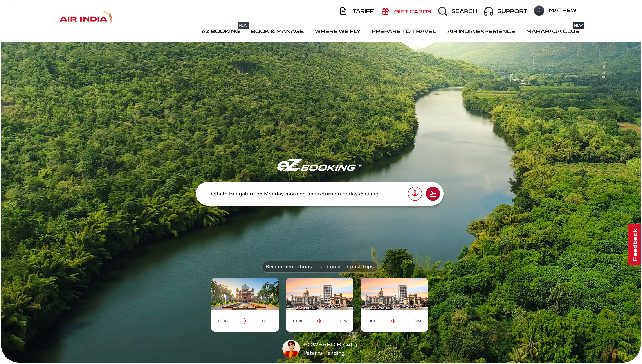This screenshot has height=364, width=642.
Task: Click the voice microphone icon in search bar
Action: pyautogui.click(x=415, y=194)
